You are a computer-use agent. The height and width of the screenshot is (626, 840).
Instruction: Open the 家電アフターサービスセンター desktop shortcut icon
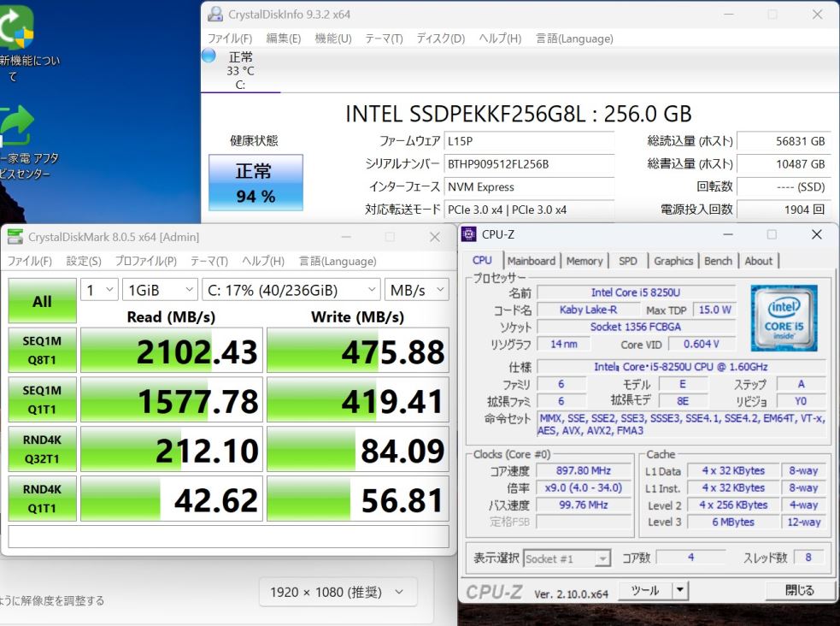(17, 127)
